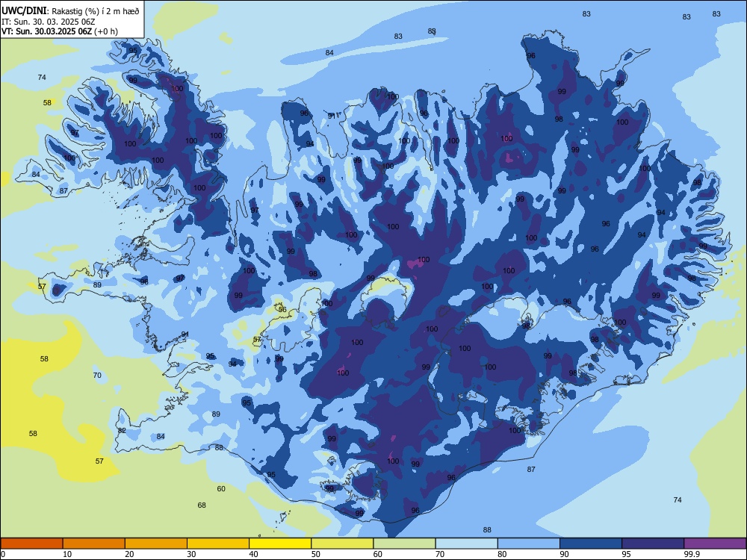The height and width of the screenshot is (560, 747).
Task: Click the legend tick label "40"
Action: (253, 554)
